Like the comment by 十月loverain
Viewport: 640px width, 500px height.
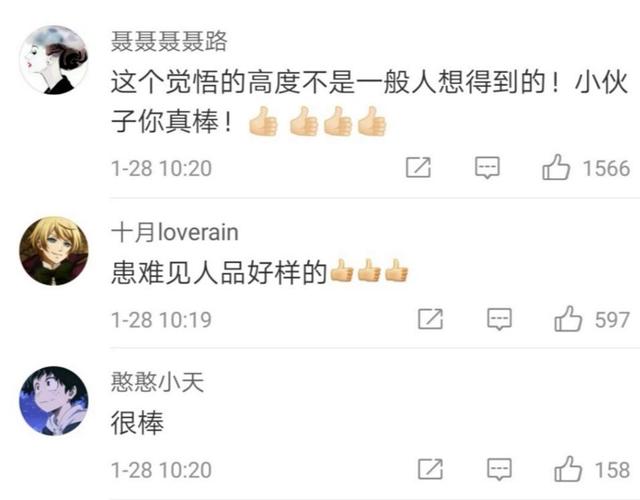(x=568, y=319)
